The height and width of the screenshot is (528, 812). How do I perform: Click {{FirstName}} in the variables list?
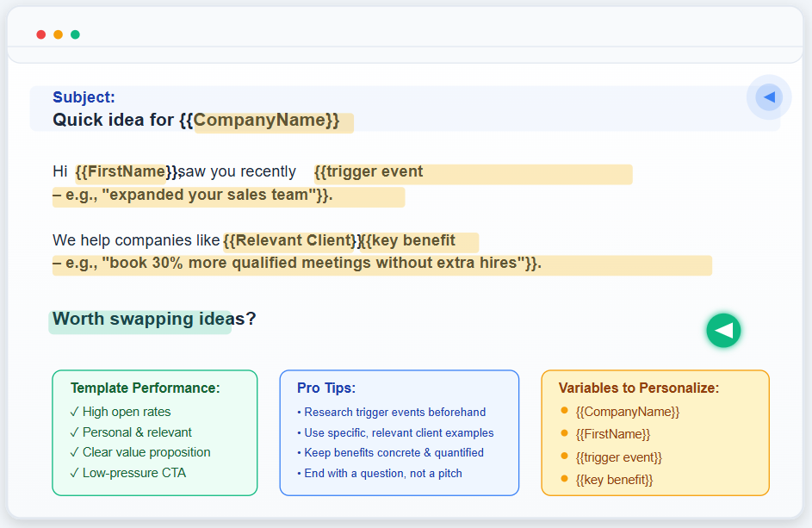point(612,434)
